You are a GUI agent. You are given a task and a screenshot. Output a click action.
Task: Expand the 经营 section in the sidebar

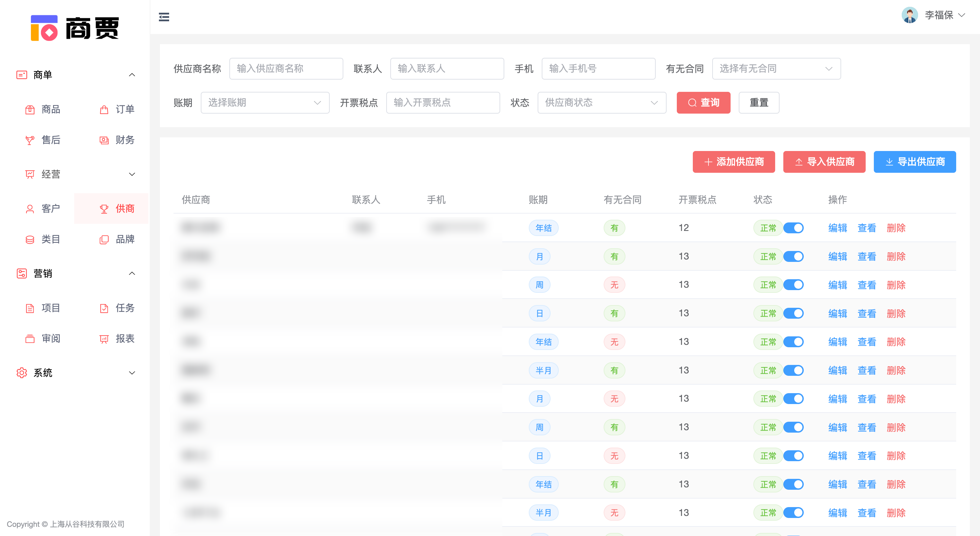click(51, 174)
